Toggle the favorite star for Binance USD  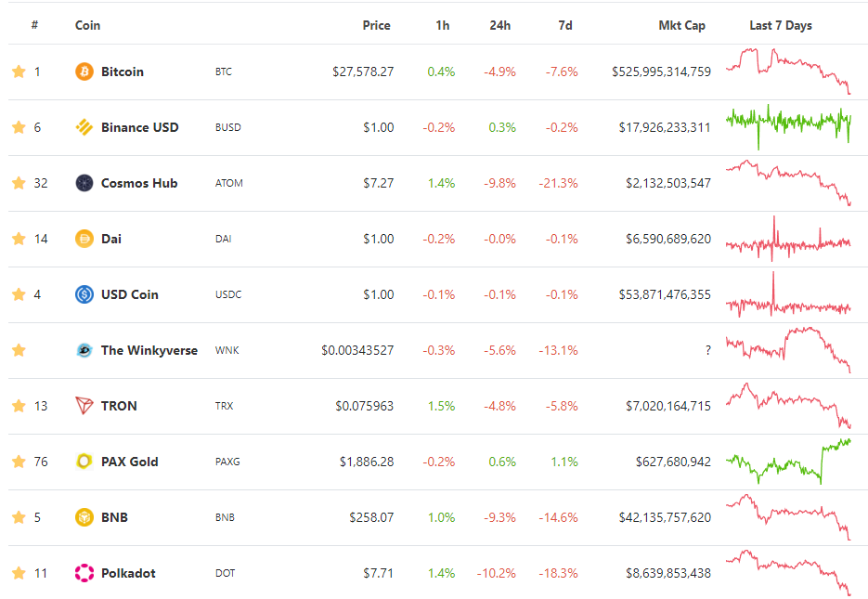click(19, 127)
